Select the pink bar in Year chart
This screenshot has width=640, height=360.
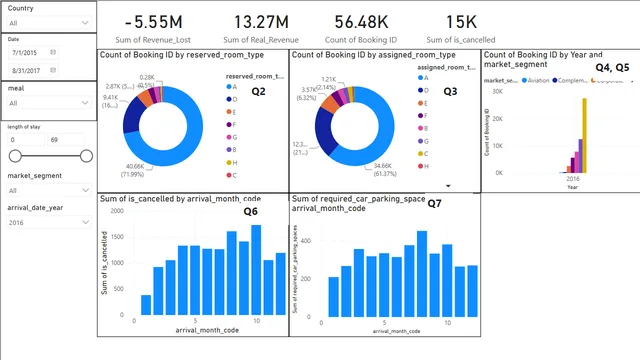click(576, 162)
